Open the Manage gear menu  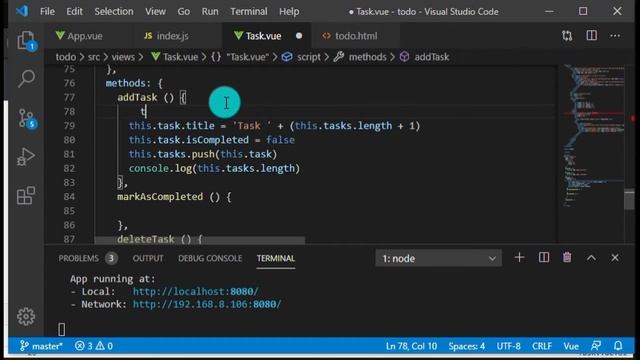pyautogui.click(x=26, y=316)
